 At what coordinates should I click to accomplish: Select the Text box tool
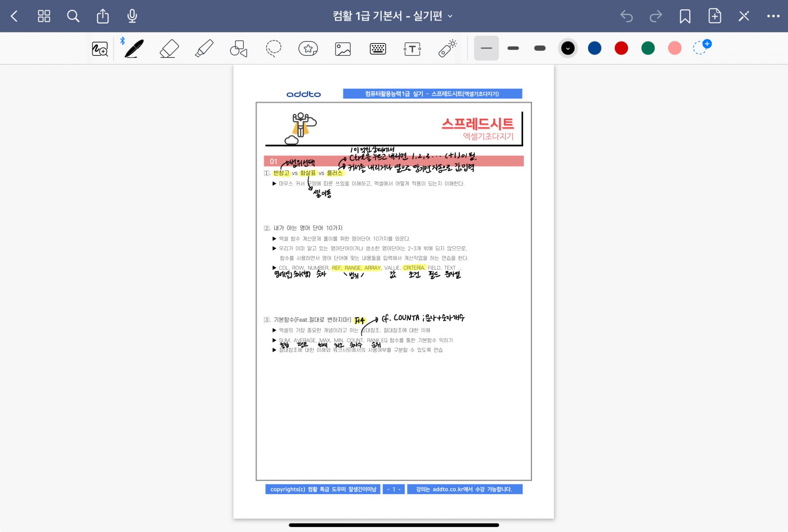412,49
